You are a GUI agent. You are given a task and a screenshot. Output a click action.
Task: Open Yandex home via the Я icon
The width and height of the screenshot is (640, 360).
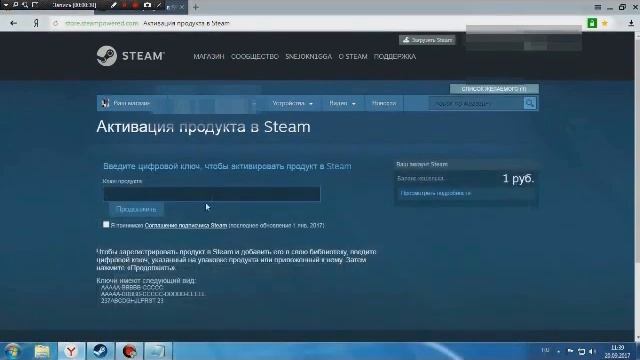coord(36,23)
